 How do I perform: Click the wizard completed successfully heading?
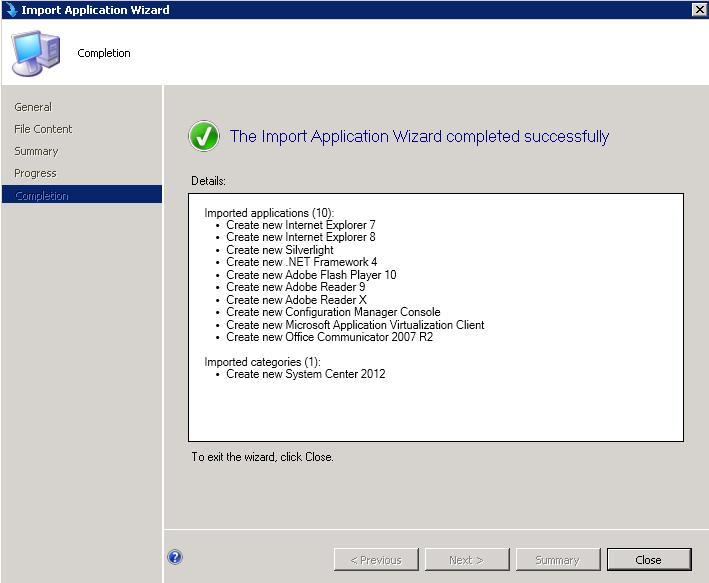point(419,136)
